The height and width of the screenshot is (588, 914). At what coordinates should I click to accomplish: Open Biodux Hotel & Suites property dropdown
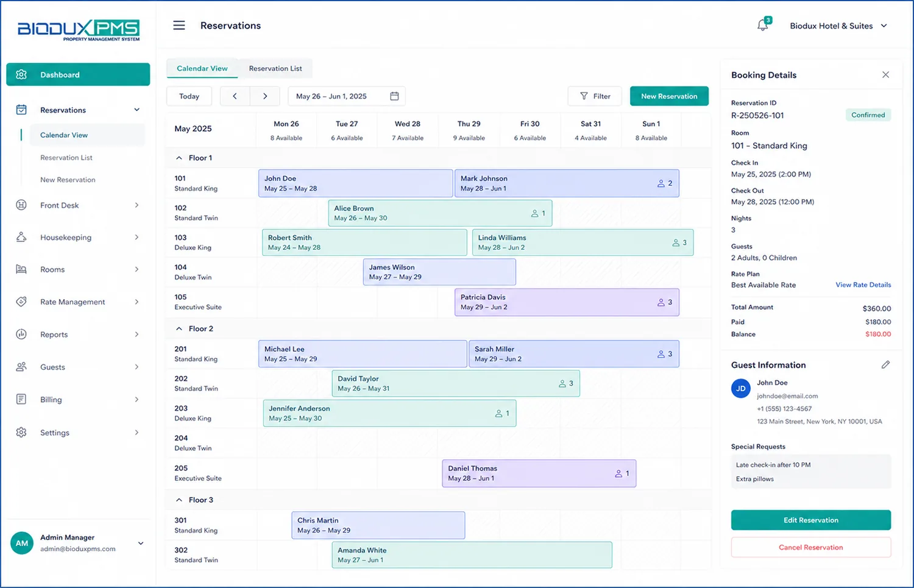[838, 26]
